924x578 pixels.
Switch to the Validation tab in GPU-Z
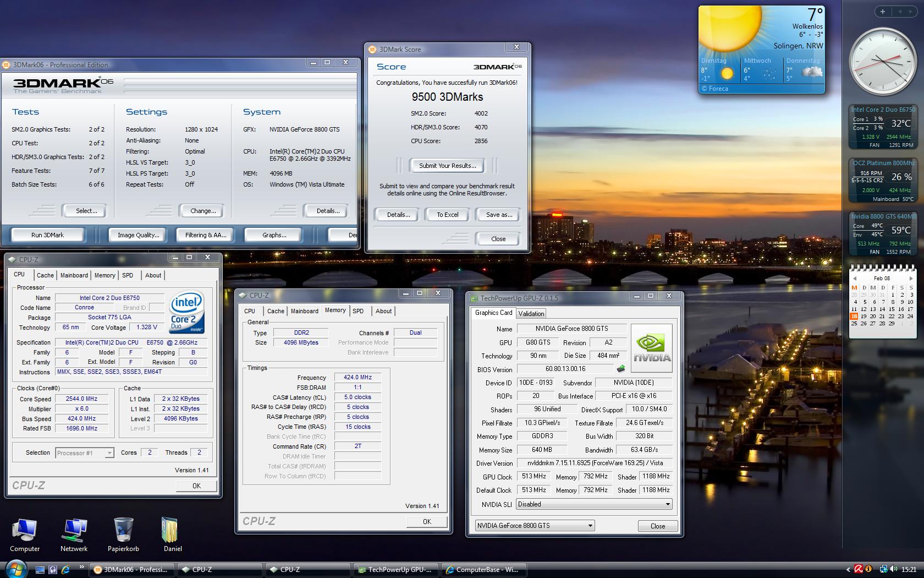click(531, 314)
